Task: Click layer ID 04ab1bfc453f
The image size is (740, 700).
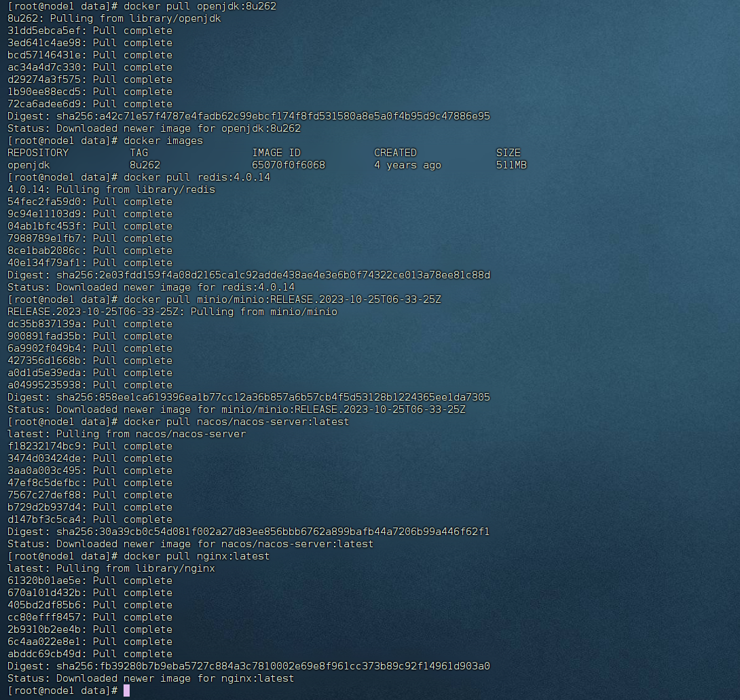Action: point(44,227)
